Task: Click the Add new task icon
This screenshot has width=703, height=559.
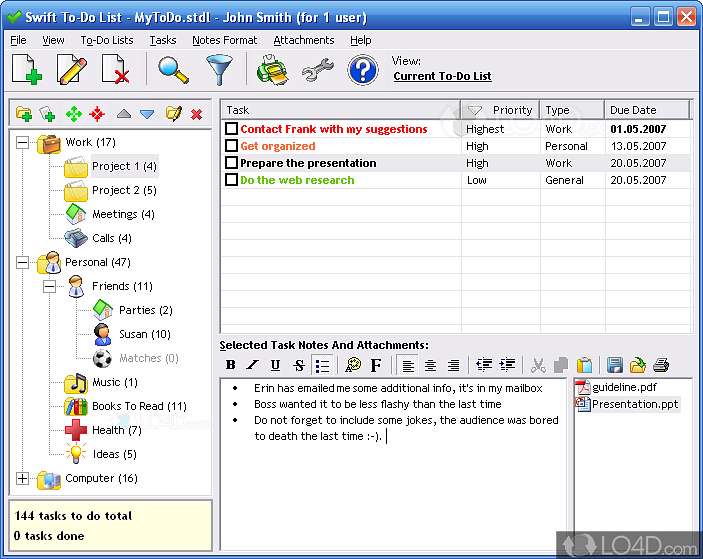Action: pos(27,70)
